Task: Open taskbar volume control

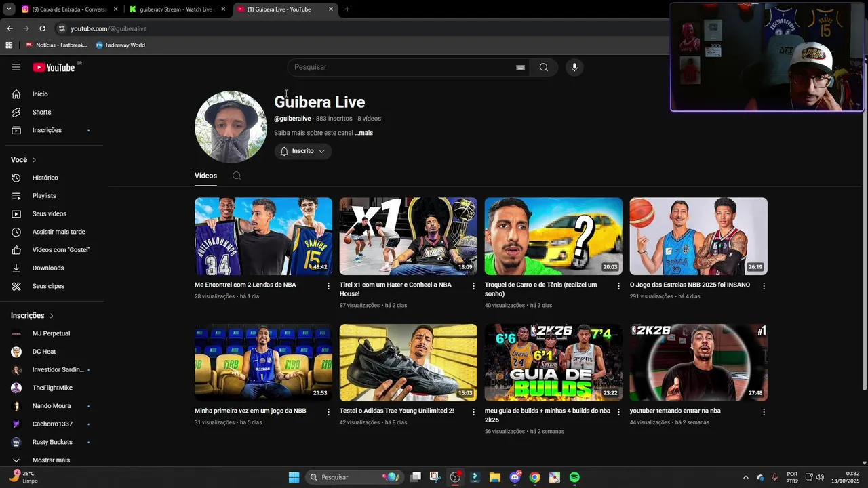Action: tap(820, 477)
